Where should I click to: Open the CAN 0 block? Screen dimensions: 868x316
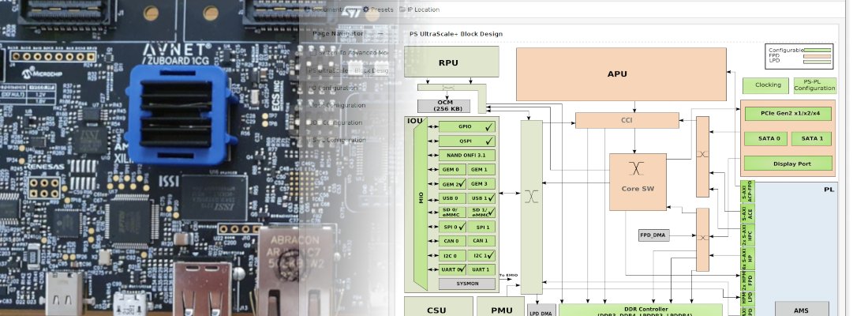tap(452, 241)
